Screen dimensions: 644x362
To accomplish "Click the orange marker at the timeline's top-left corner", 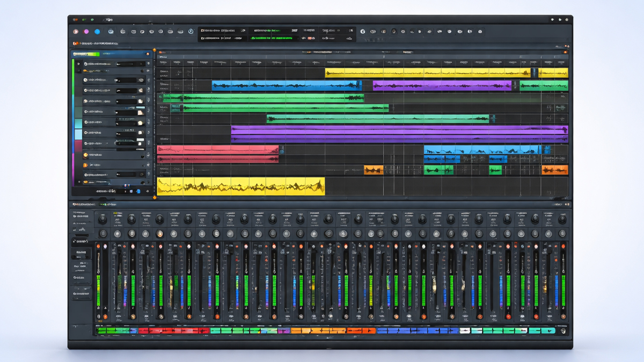I will (155, 51).
